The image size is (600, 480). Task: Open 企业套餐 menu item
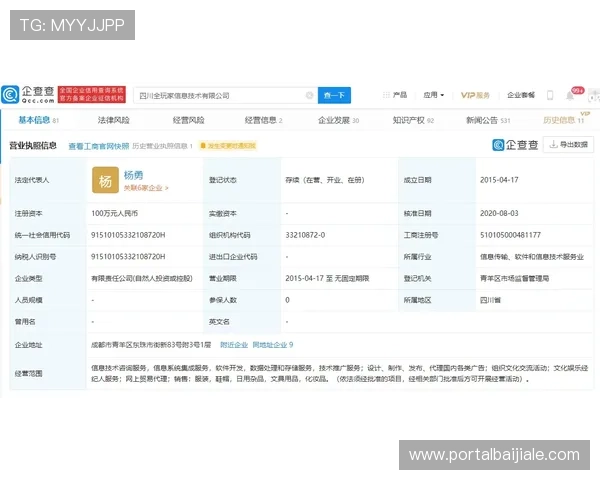pyautogui.click(x=521, y=95)
